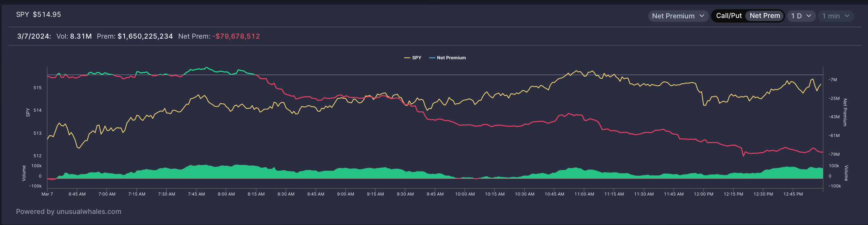Click Powered by unusualwhales.com text

click(69, 212)
